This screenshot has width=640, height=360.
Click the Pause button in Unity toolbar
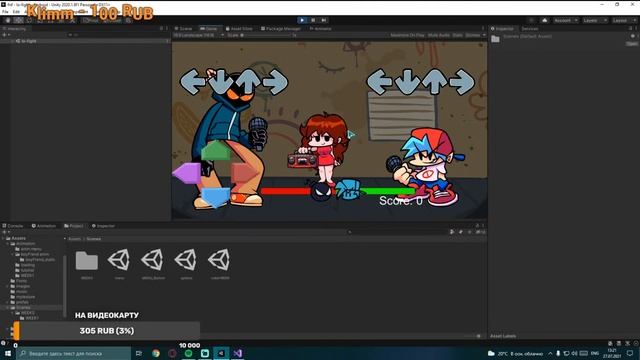313,20
